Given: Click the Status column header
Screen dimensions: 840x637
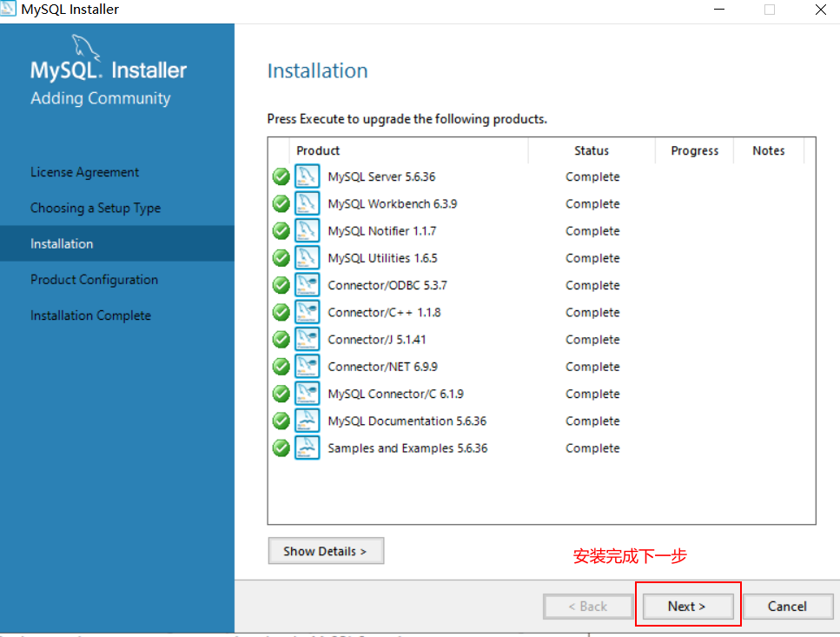Looking at the screenshot, I should pyautogui.click(x=592, y=150).
